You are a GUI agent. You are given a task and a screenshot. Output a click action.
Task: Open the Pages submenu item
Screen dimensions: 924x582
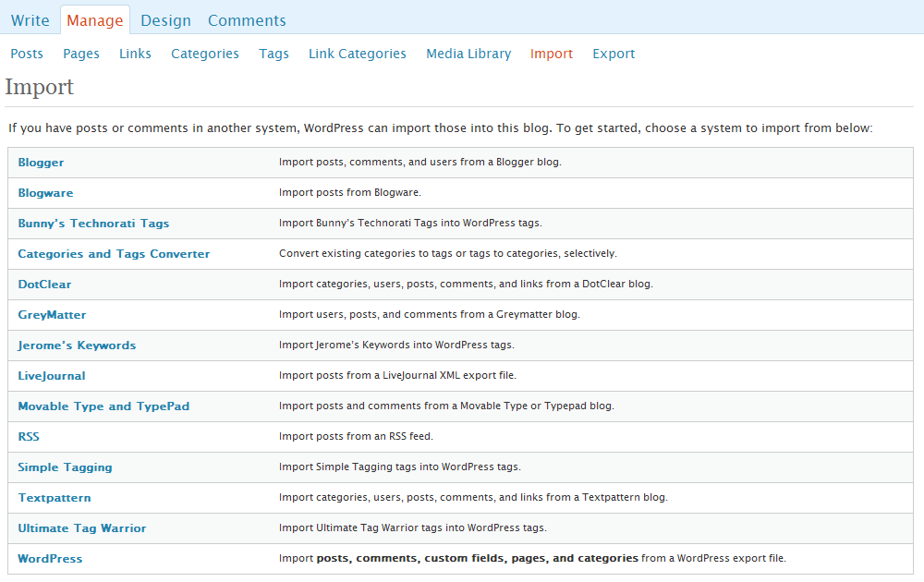coord(81,54)
